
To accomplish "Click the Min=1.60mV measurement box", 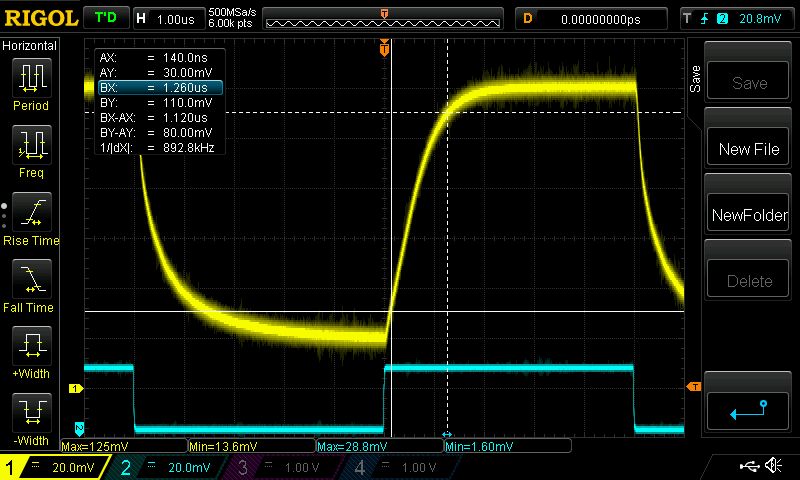I will point(508,446).
